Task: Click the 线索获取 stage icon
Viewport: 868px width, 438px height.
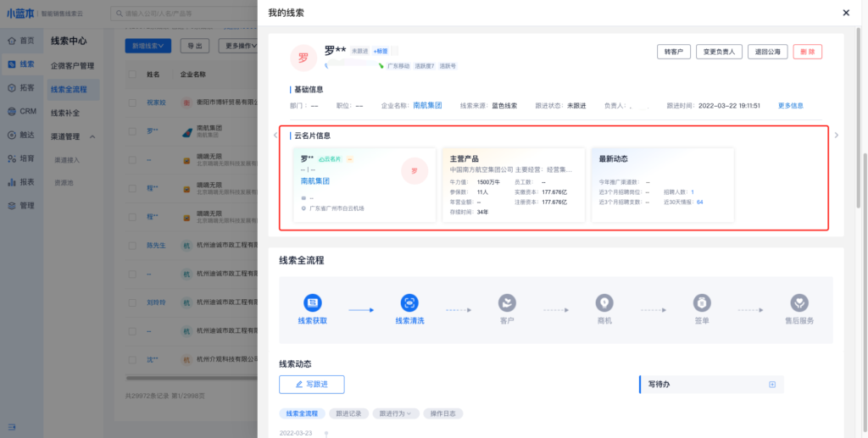Action: click(x=312, y=303)
